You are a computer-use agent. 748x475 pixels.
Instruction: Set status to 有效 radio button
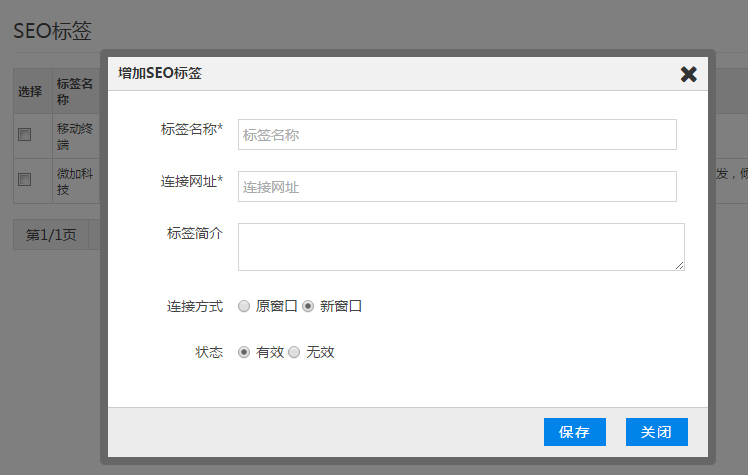(x=244, y=353)
